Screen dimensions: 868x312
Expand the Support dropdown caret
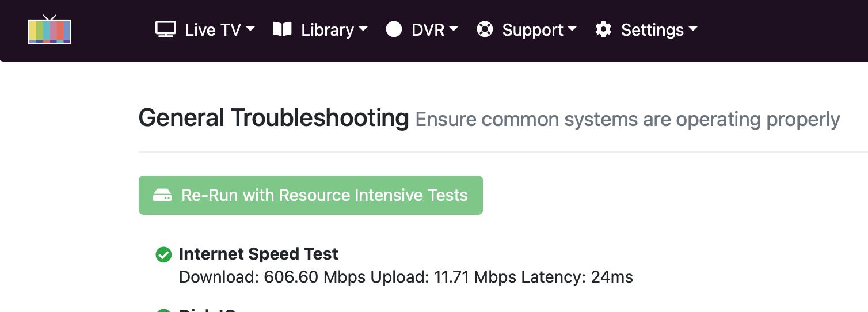point(572,29)
